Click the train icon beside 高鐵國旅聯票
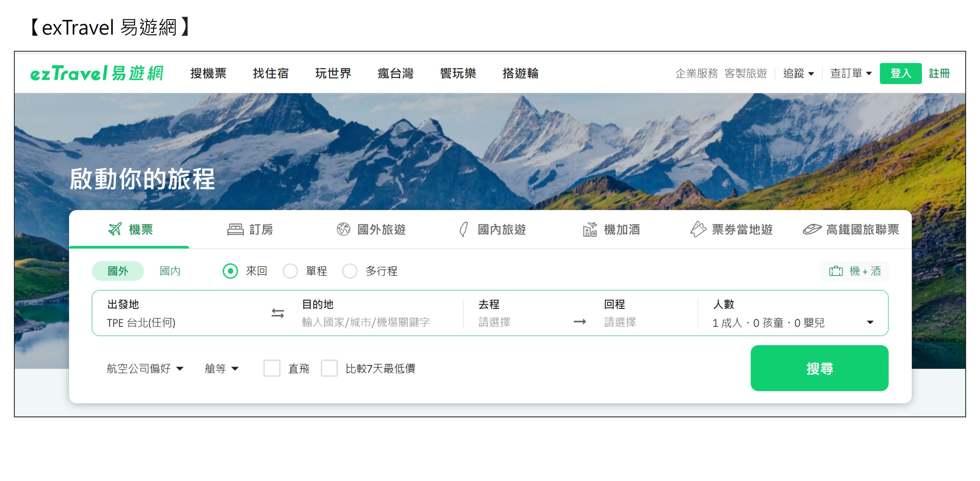980x481 pixels. click(x=812, y=229)
